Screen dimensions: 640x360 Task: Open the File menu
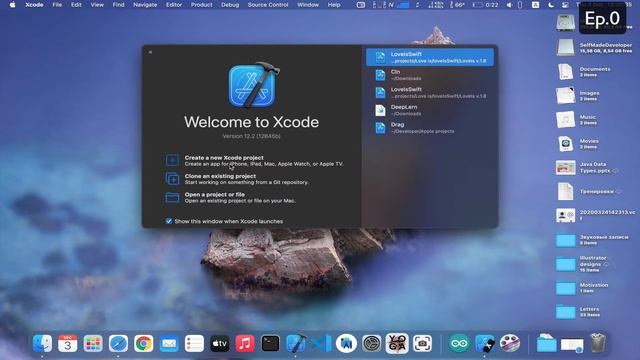click(57, 5)
